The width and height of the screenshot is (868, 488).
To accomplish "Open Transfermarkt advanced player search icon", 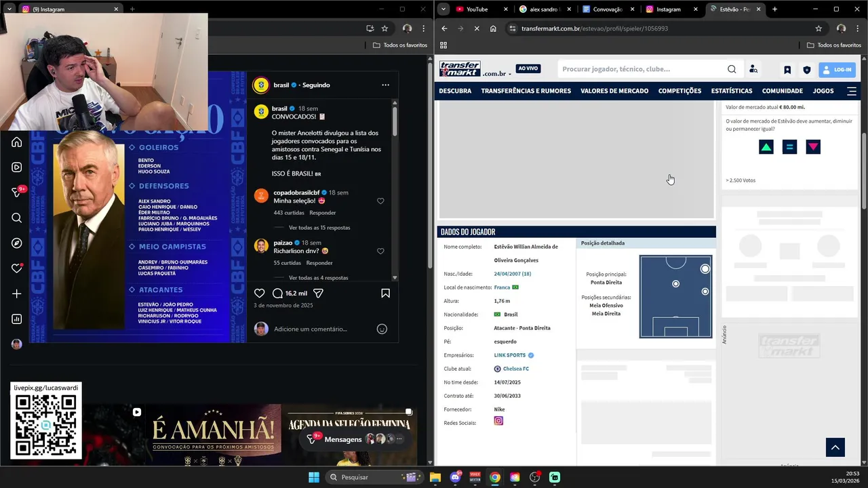I will pyautogui.click(x=753, y=69).
